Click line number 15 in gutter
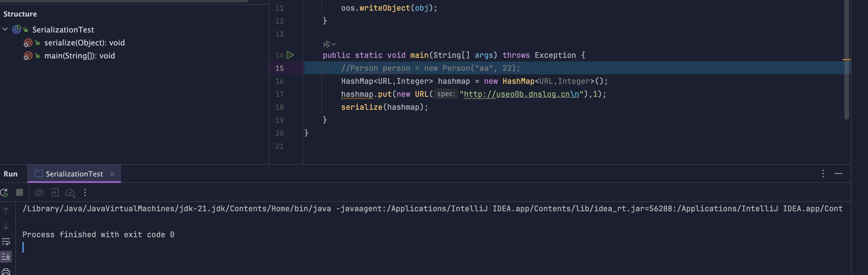Screen dimensions: 868x275 [x=279, y=68]
